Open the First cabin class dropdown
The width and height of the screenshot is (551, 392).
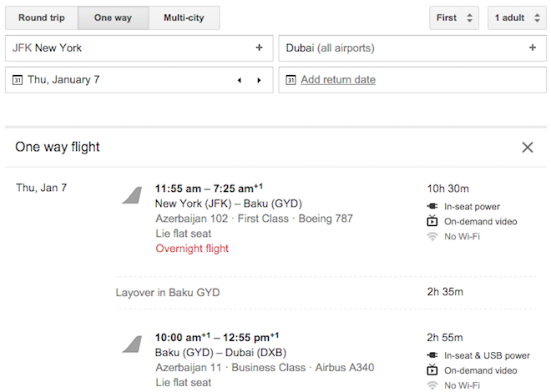coord(454,18)
